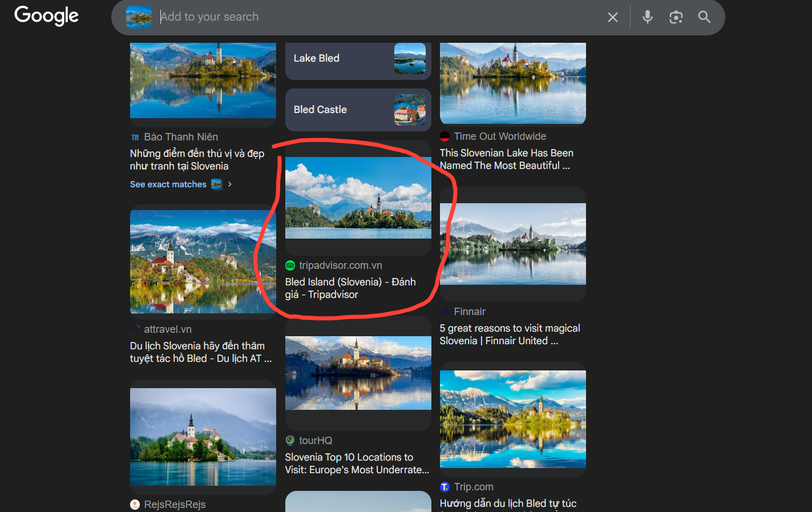Open 'Slovenia Top 10 Locations to Visit' title
Viewport: 812px width, 512px height.
tap(357, 463)
